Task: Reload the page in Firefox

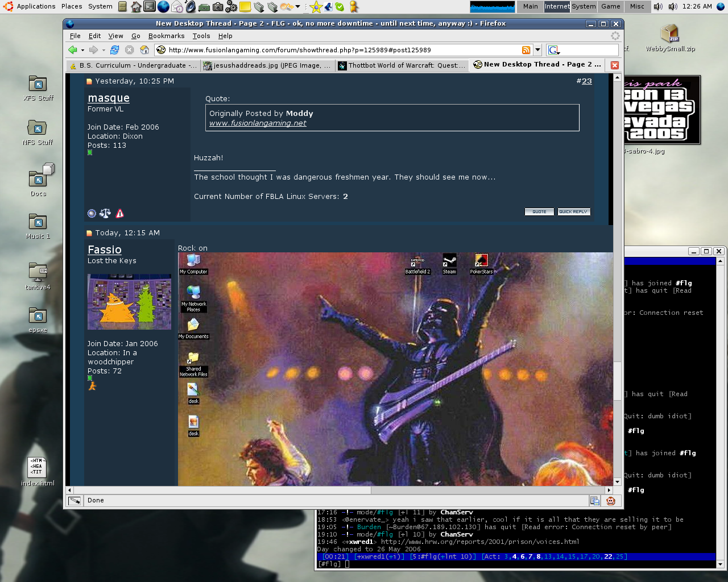Action: (114, 50)
